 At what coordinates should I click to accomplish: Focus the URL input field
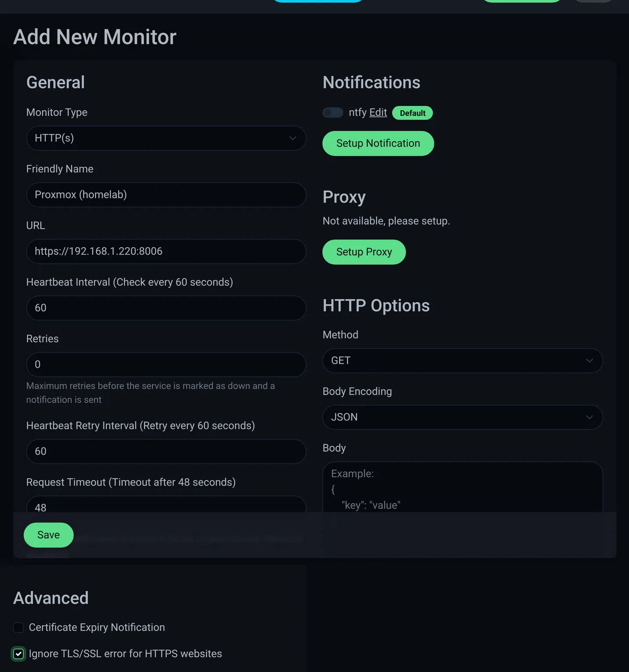click(x=166, y=252)
